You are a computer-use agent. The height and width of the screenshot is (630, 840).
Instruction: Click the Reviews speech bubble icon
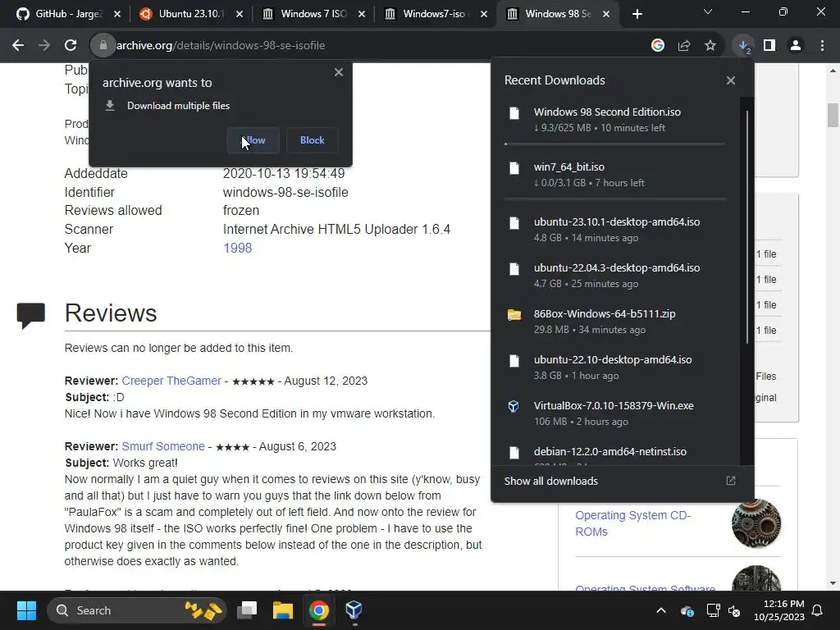30,316
